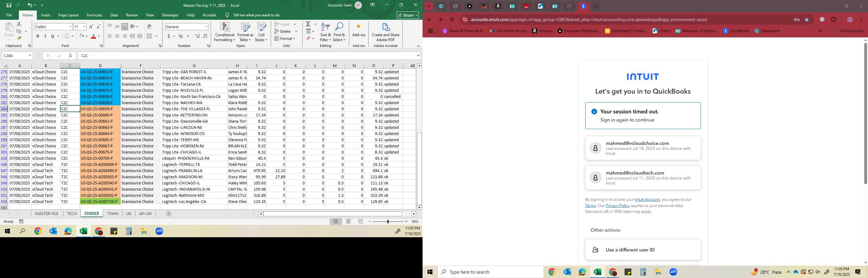Click the Share button in Excel

(408, 15)
